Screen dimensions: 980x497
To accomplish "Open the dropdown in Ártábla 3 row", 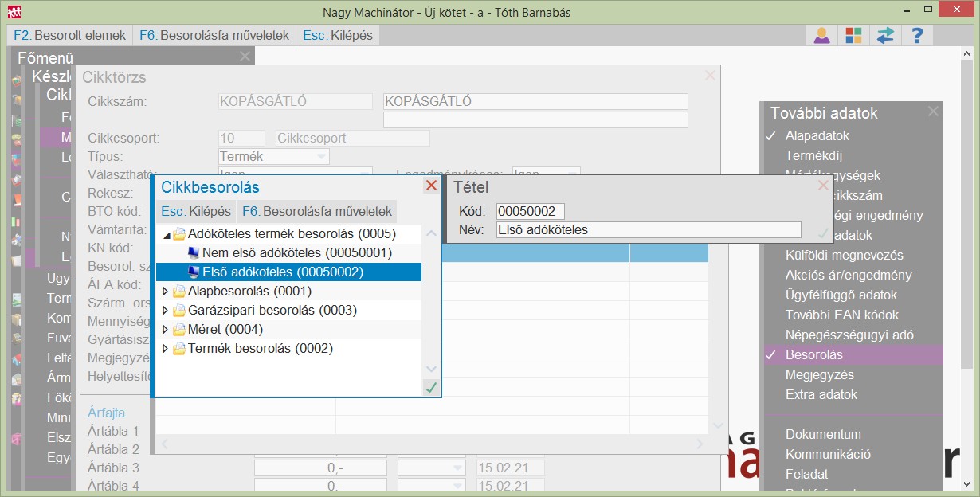I will pos(457,468).
